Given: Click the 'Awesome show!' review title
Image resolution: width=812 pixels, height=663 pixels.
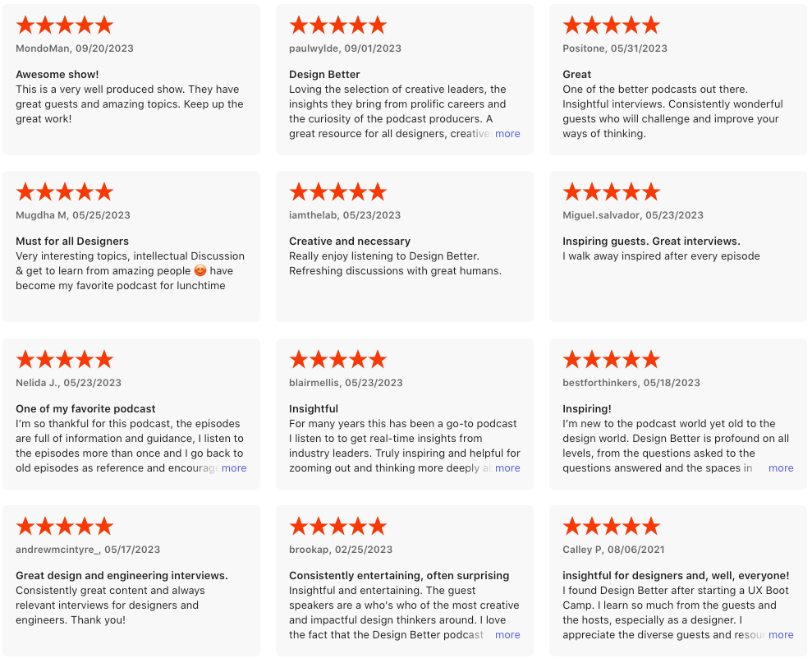Looking at the screenshot, I should 57,75.
